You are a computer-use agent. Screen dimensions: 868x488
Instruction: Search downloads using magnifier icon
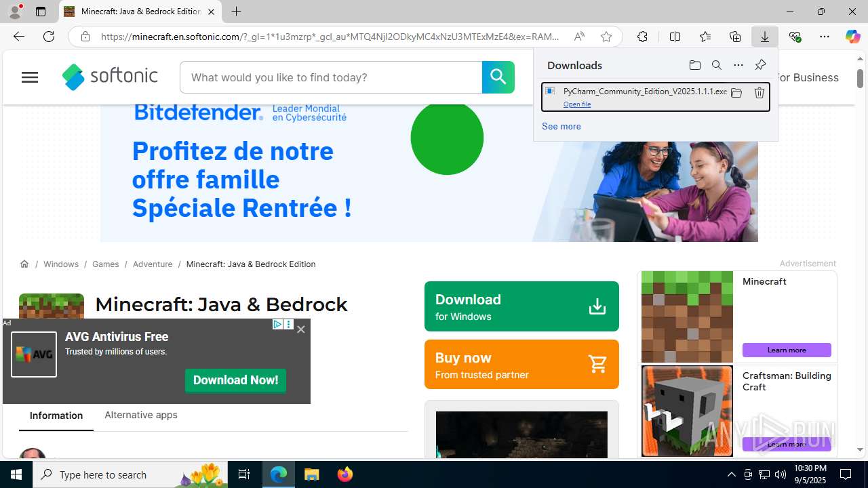717,65
